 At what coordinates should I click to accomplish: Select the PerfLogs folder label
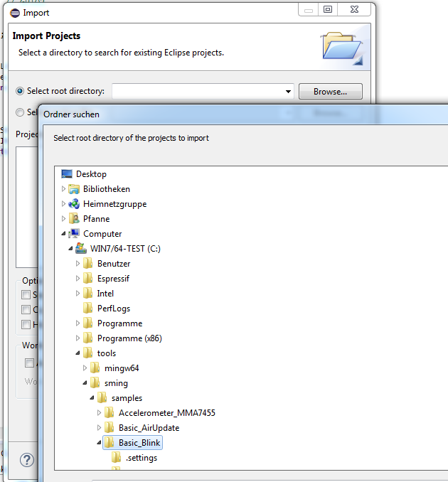tap(114, 309)
